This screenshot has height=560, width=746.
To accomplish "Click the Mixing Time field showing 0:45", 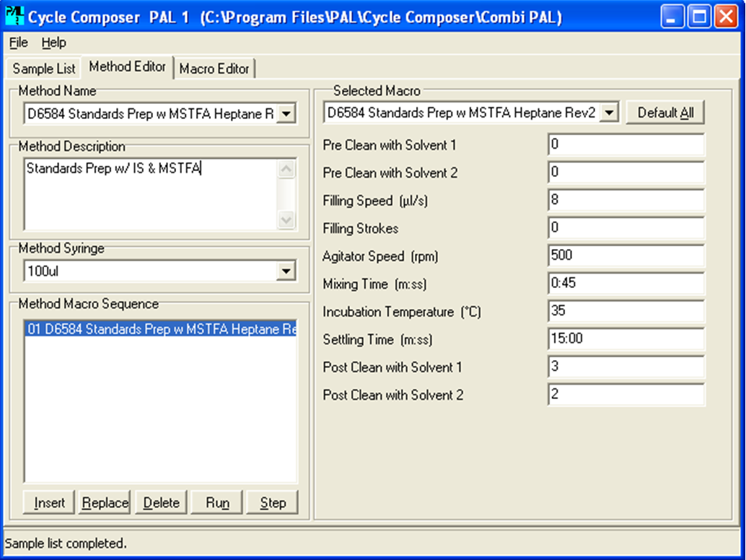I will 626,283.
